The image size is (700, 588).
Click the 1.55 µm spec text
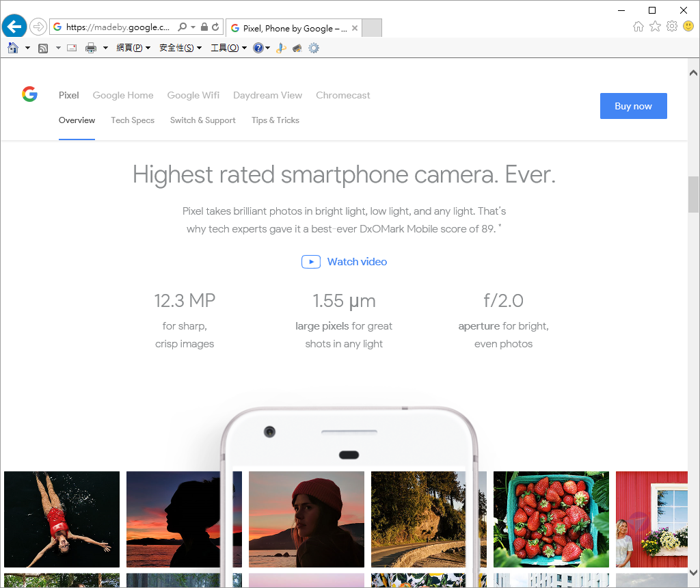(x=344, y=301)
